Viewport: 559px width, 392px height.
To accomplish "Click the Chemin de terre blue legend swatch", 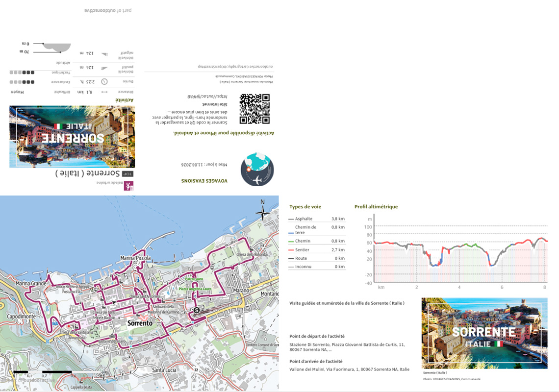I will tap(291, 233).
